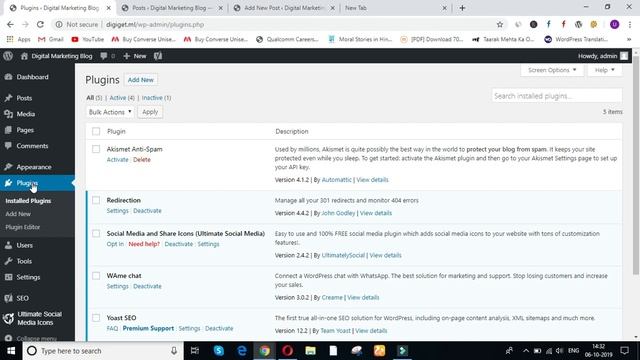Viewport: 640px width, 360px height.
Task: Expand Screen Options panel
Action: (x=552, y=70)
